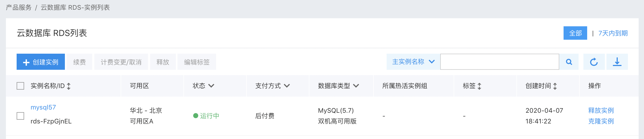The image size is (644, 139).
Task: Switch to the 全部 tab
Action: 575,33
